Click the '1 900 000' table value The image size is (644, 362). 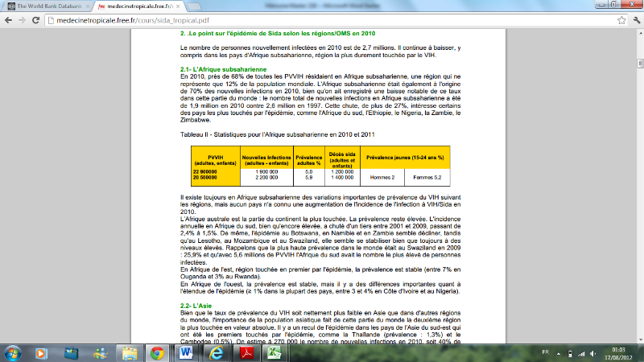[266, 172]
